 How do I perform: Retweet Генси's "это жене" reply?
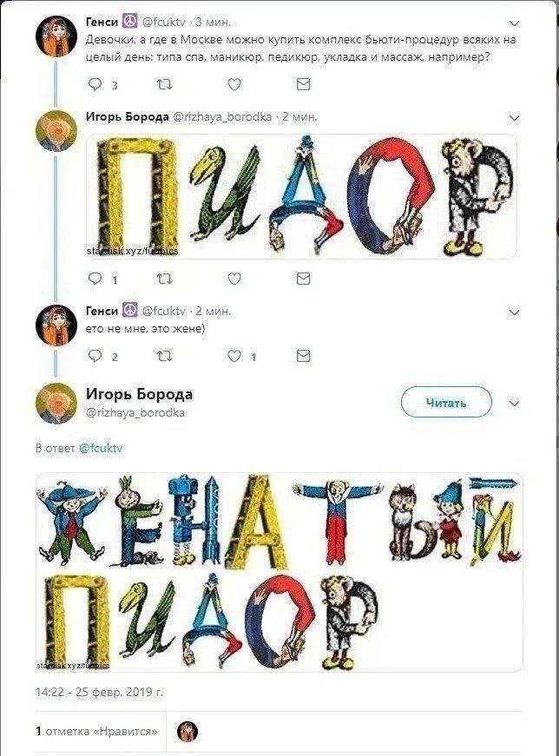click(x=163, y=356)
